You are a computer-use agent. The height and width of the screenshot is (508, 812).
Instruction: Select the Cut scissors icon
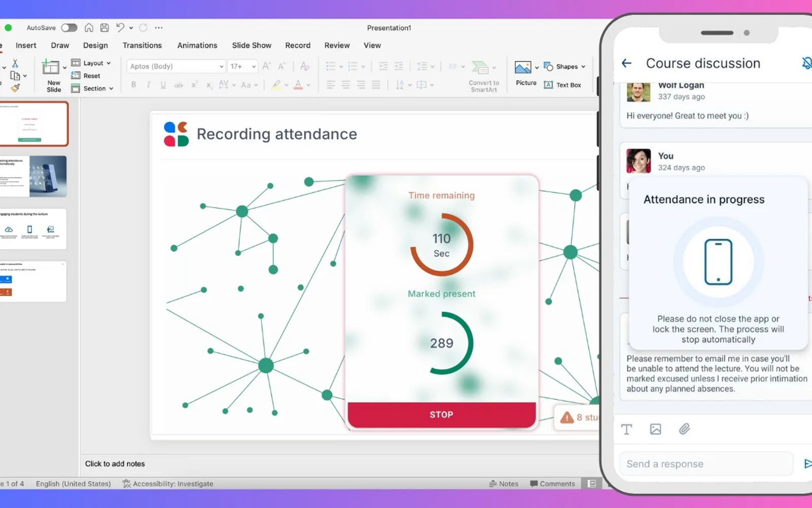[15, 63]
